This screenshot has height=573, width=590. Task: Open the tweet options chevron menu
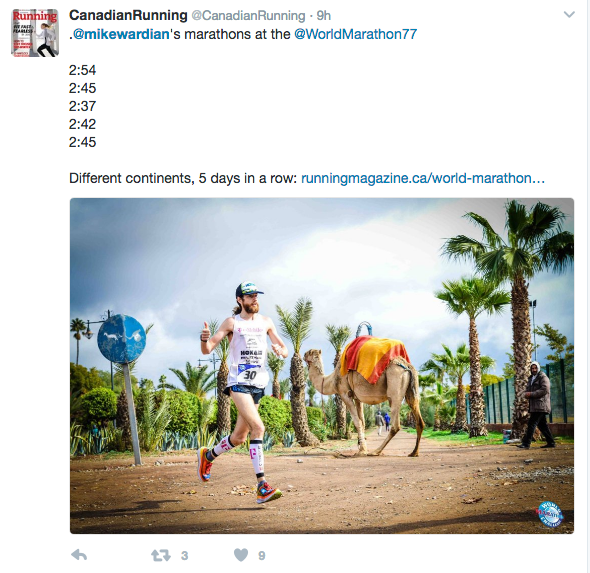click(x=569, y=15)
